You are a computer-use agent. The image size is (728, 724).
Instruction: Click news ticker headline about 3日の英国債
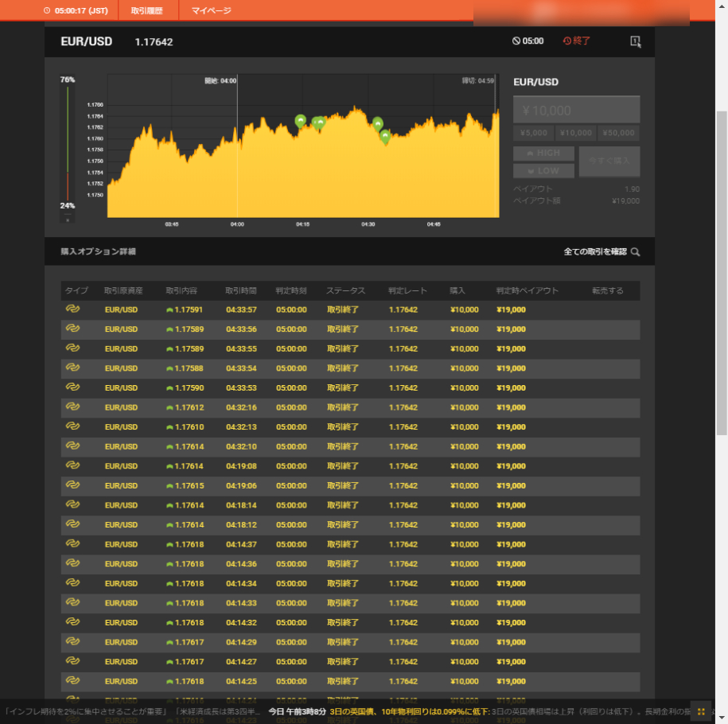(x=410, y=711)
